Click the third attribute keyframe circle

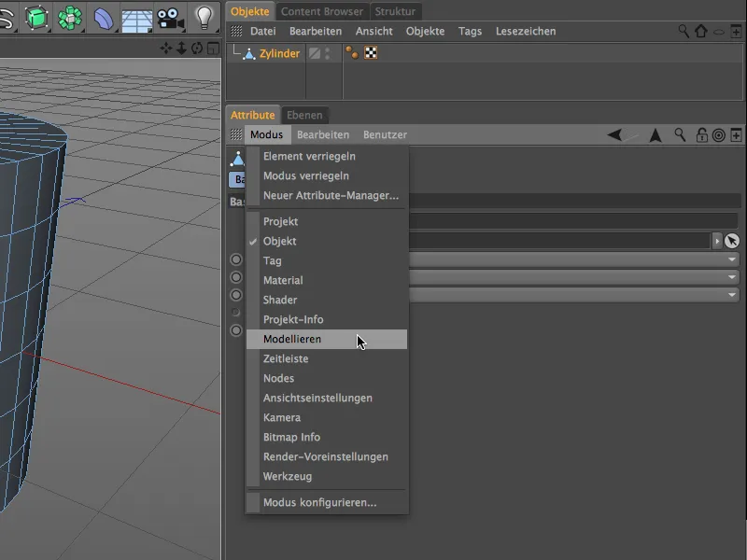236,295
